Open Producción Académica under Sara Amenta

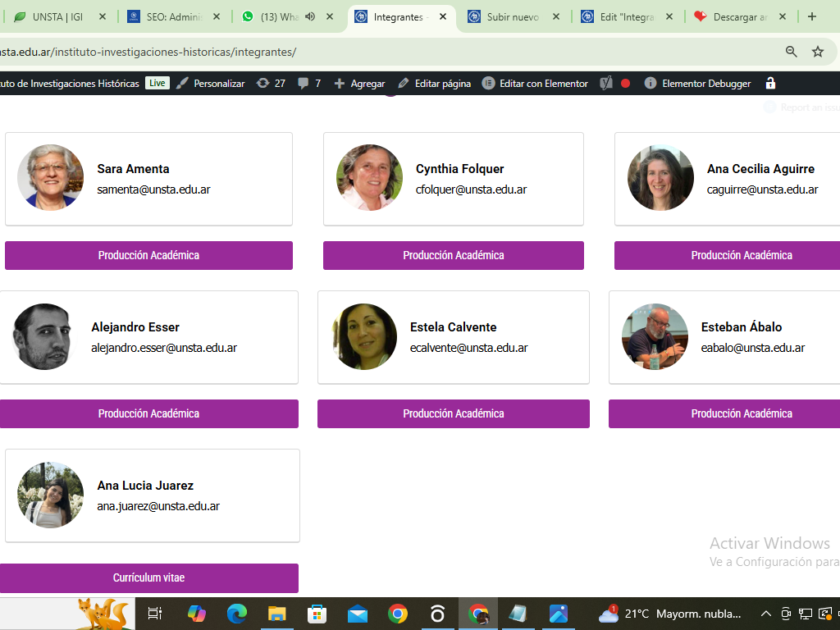click(148, 255)
